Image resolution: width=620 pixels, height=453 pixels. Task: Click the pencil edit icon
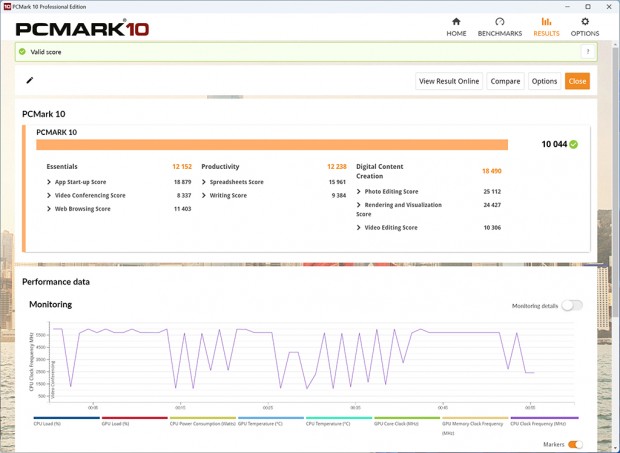click(30, 81)
